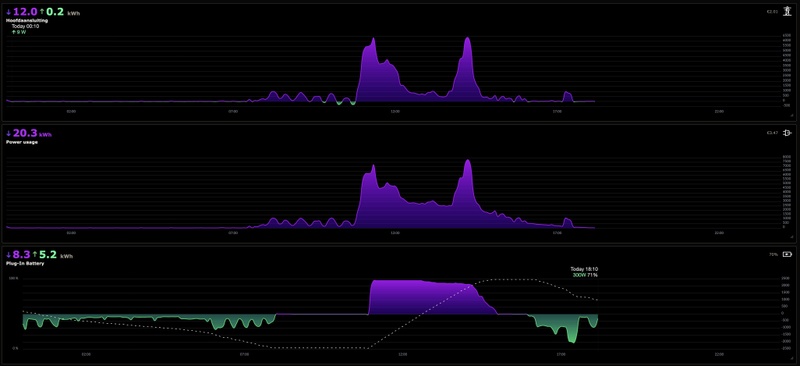Click the Hoofdaansluiting panel title
Image resolution: width=800 pixels, height=366 pixels.
coord(27,20)
